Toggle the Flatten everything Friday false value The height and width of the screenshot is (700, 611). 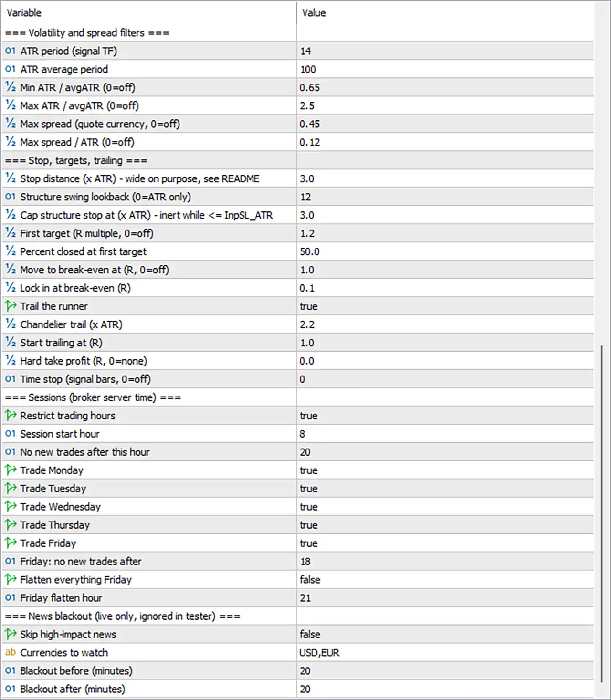click(x=445, y=580)
